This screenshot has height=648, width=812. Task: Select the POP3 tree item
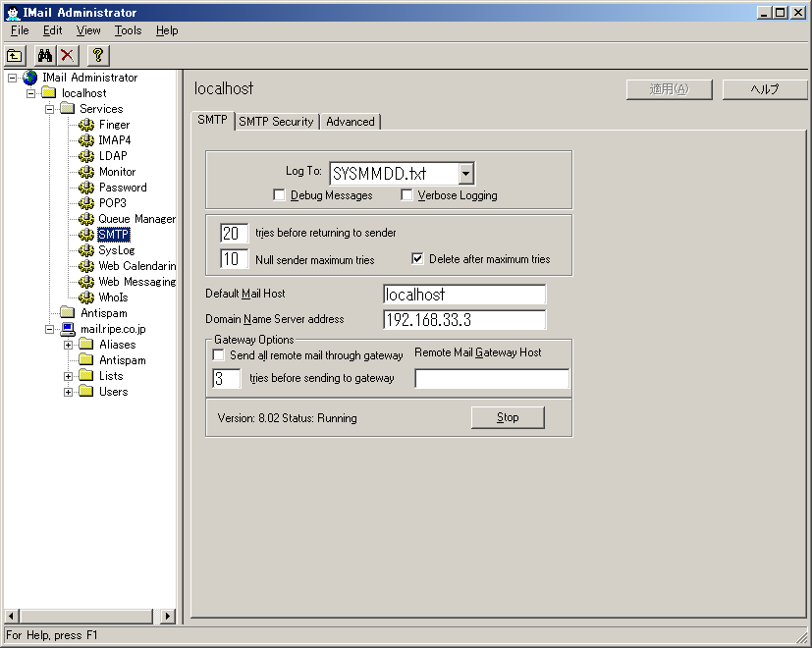pos(112,203)
